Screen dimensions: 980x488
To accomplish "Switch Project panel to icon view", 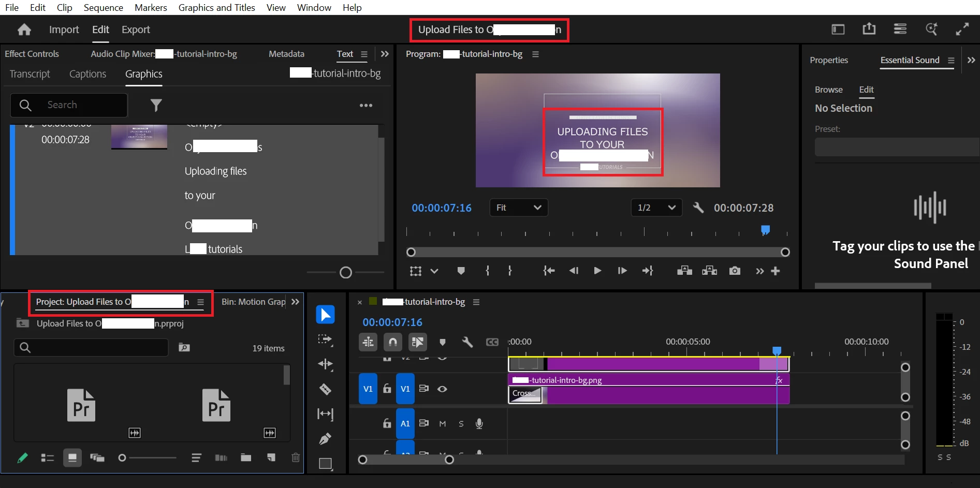I will coord(72,457).
